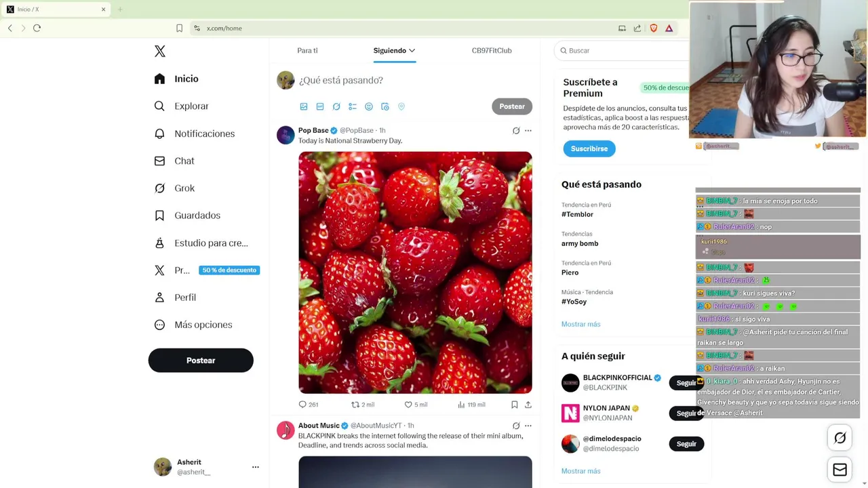Viewport: 868px width, 488px height.
Task: Switch to the Para ti tab
Action: pyautogui.click(x=307, y=50)
